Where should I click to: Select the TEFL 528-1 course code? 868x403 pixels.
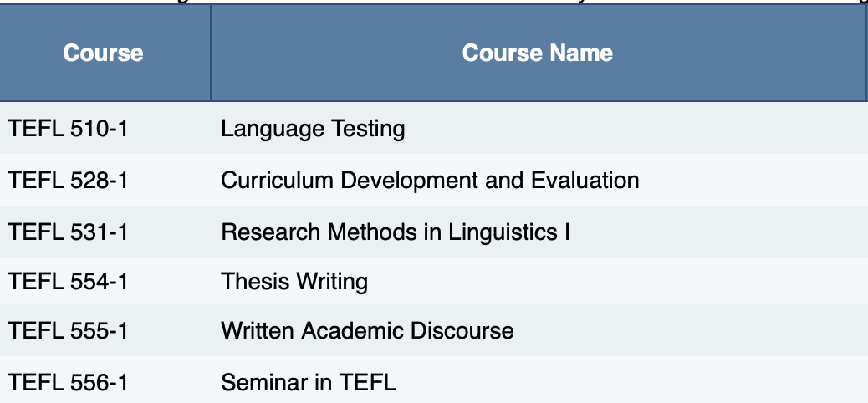pos(68,180)
